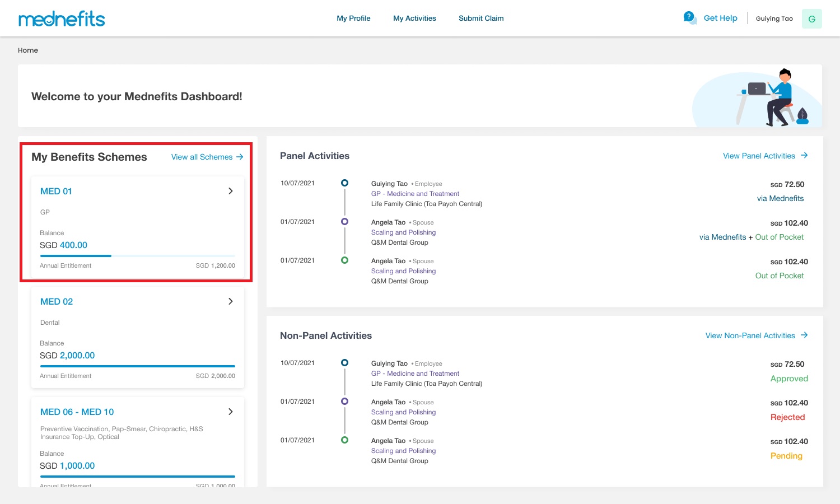Click the arrow icon next to View Non-Panel Activities
This screenshot has width=840, height=504.
pyautogui.click(x=805, y=335)
